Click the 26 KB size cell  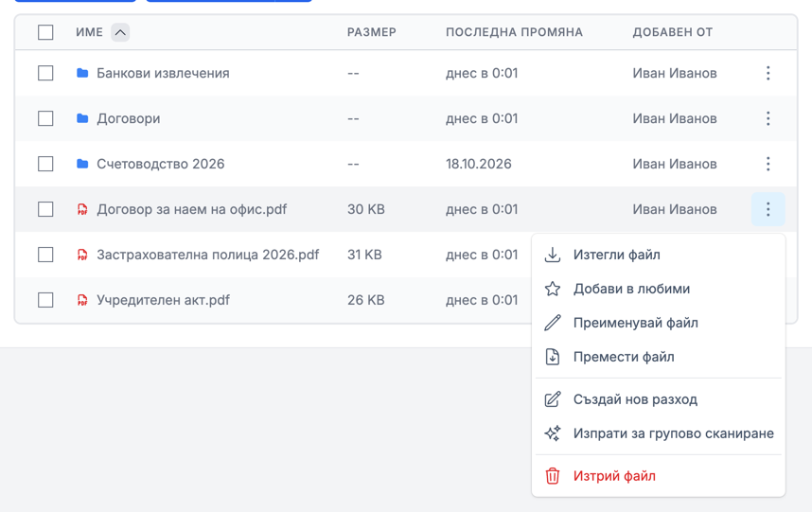pyautogui.click(x=365, y=300)
